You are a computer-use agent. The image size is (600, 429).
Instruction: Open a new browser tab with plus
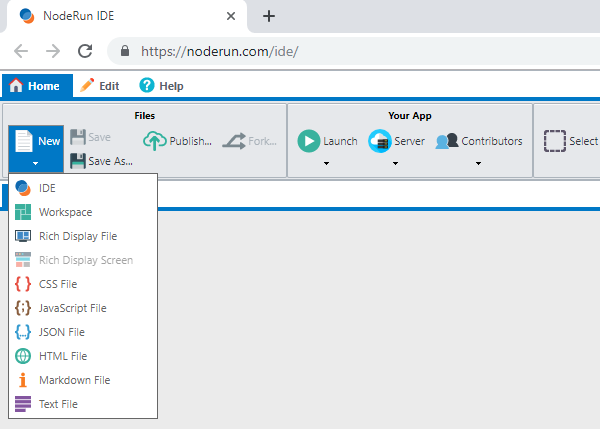point(269,16)
